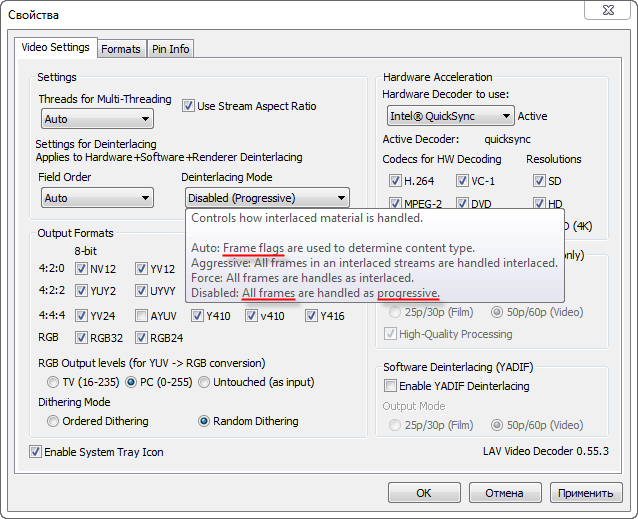
Task: Disable the SD resolution checkbox
Action: pos(539,181)
